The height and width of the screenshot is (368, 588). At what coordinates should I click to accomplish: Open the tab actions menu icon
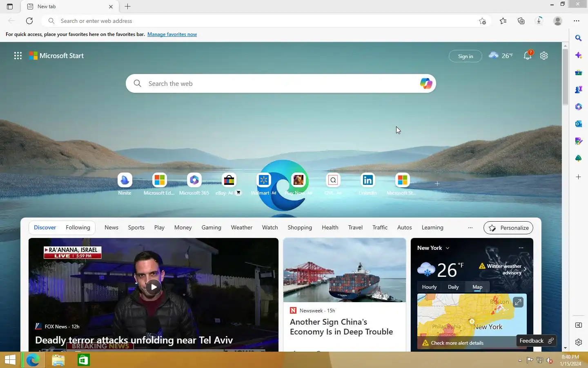[10, 7]
